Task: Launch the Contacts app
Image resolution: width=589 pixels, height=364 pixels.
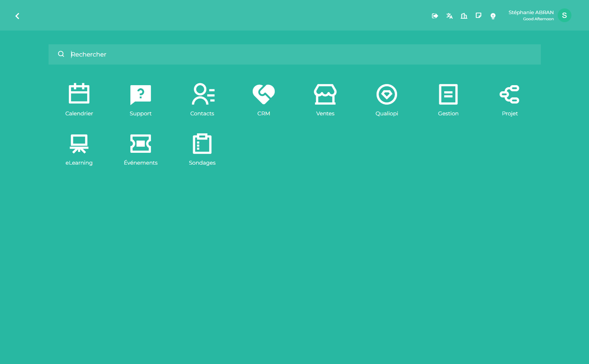Action: coord(202,99)
